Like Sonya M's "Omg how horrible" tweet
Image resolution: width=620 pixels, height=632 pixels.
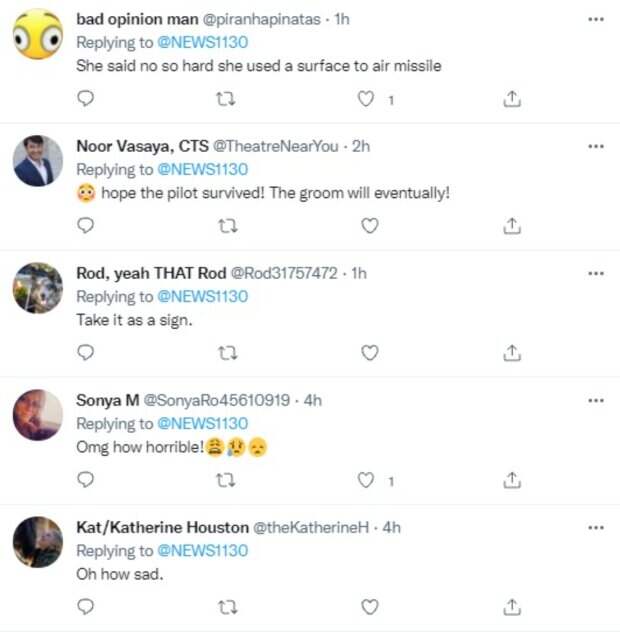(368, 480)
